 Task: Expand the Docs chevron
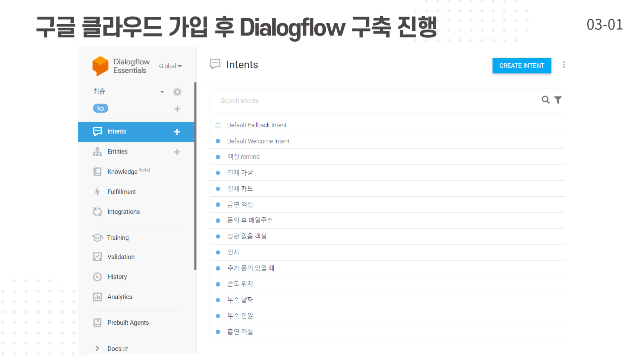(97, 349)
